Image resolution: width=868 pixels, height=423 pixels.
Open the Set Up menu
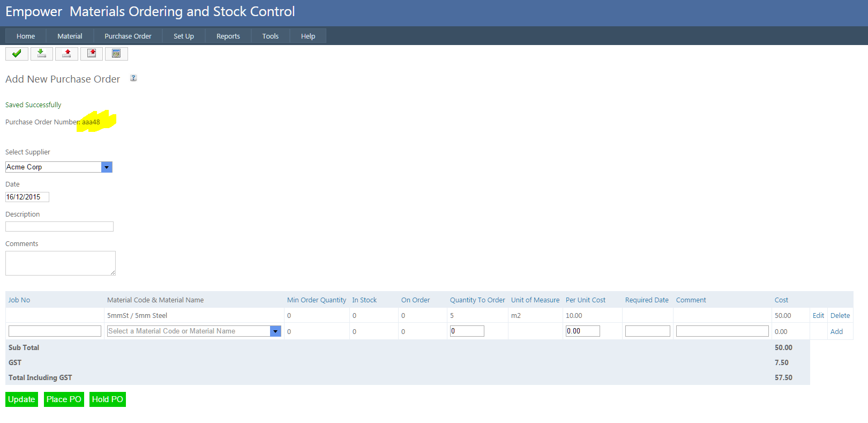coord(183,36)
